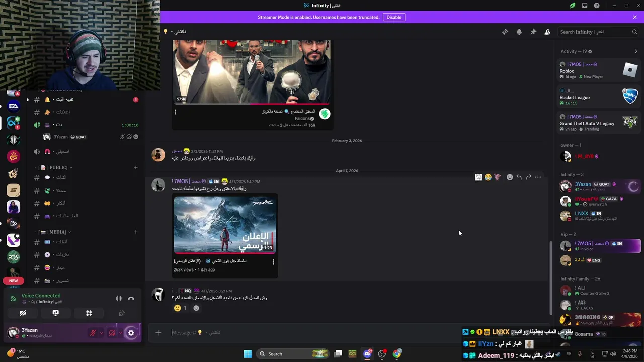Toggle the 🙂 1 reaction

(x=180, y=308)
